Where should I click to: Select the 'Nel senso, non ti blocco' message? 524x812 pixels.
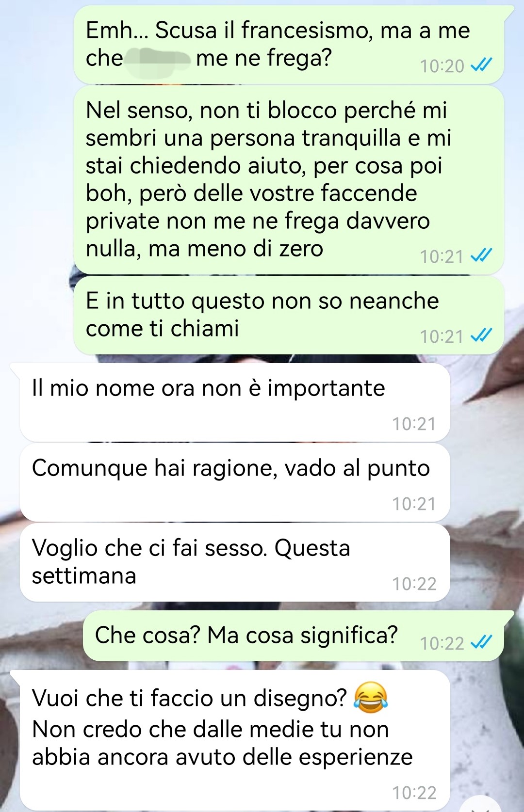pyautogui.click(x=289, y=180)
